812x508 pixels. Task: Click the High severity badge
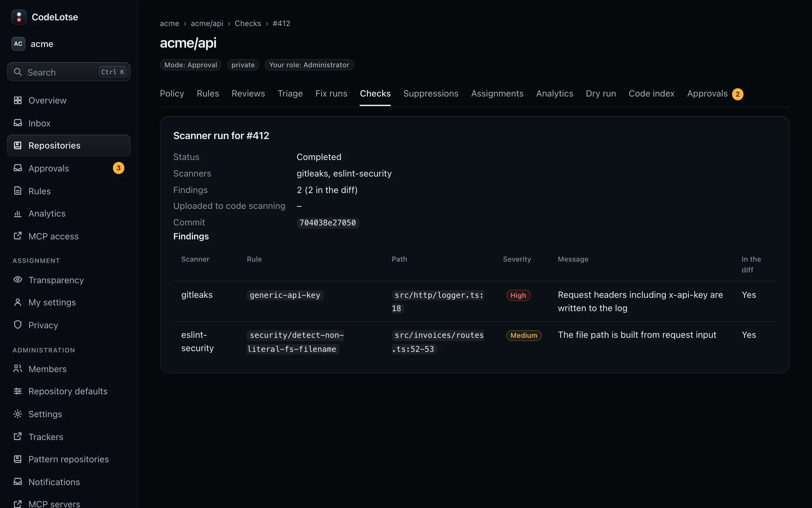518,295
